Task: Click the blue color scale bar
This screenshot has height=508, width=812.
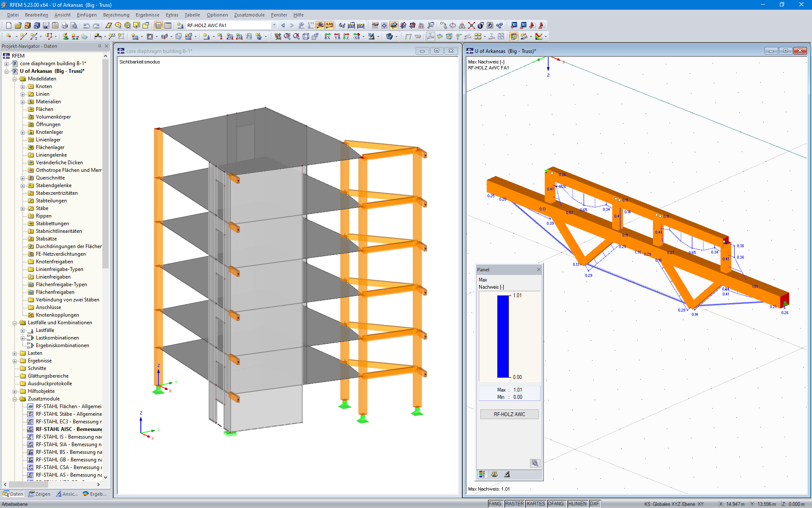Action: coord(503,337)
